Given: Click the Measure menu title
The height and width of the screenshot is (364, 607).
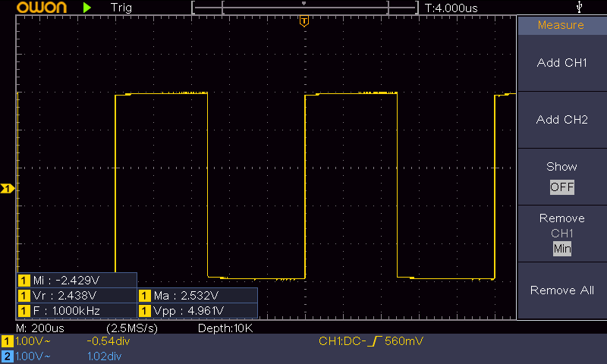Looking at the screenshot, I should (561, 25).
